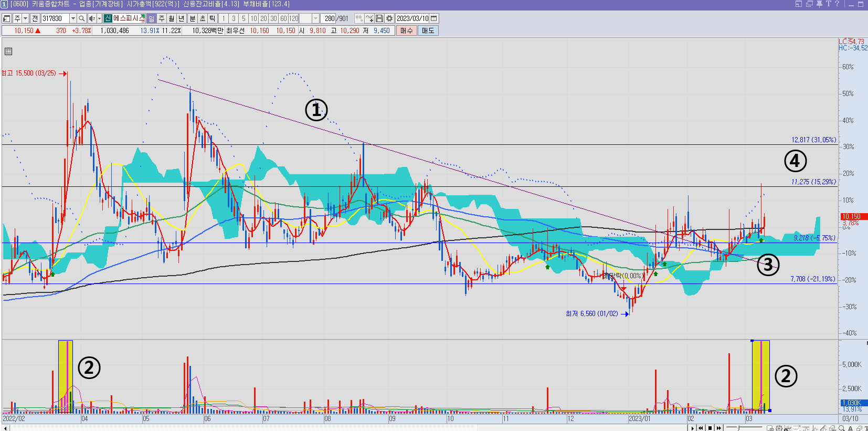Click the 최우선 best quote label
This screenshot has width=868, height=431.
click(236, 30)
